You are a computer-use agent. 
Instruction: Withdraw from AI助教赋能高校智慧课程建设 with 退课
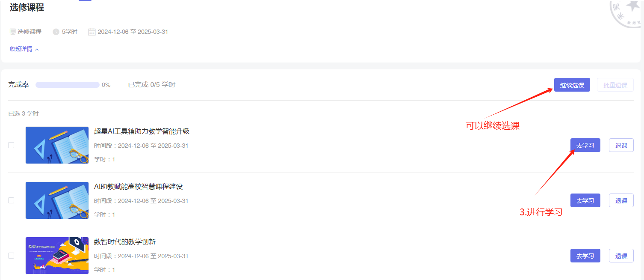(x=621, y=200)
